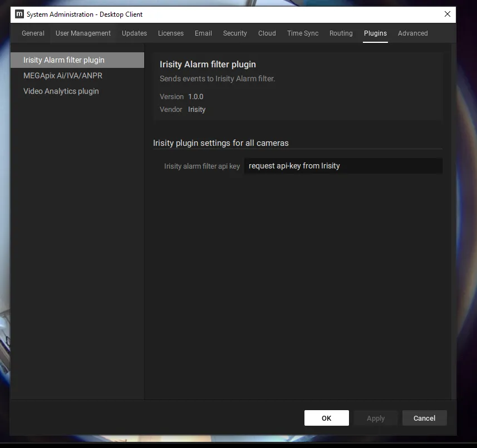Click the Plugins tab

coord(375,33)
